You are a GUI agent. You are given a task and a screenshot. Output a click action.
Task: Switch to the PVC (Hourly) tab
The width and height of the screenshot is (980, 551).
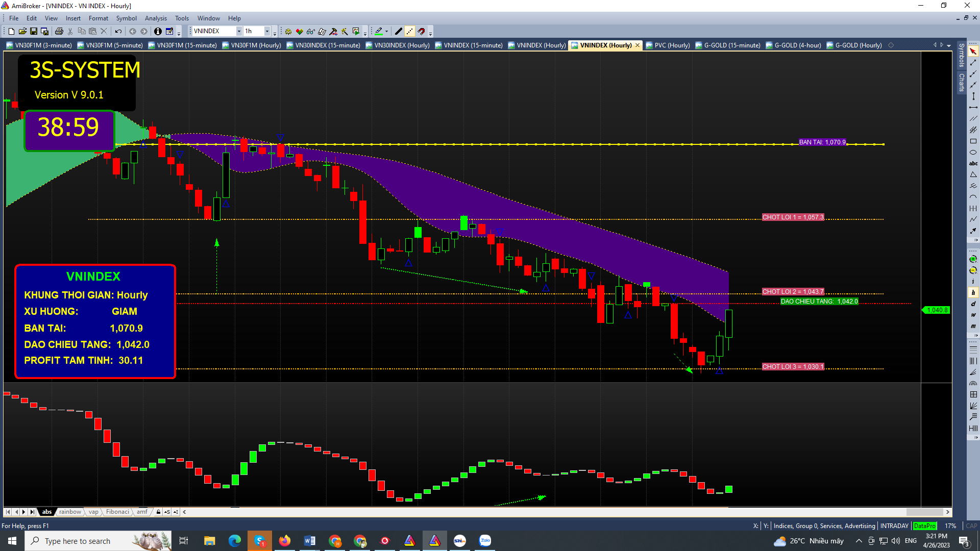671,45
